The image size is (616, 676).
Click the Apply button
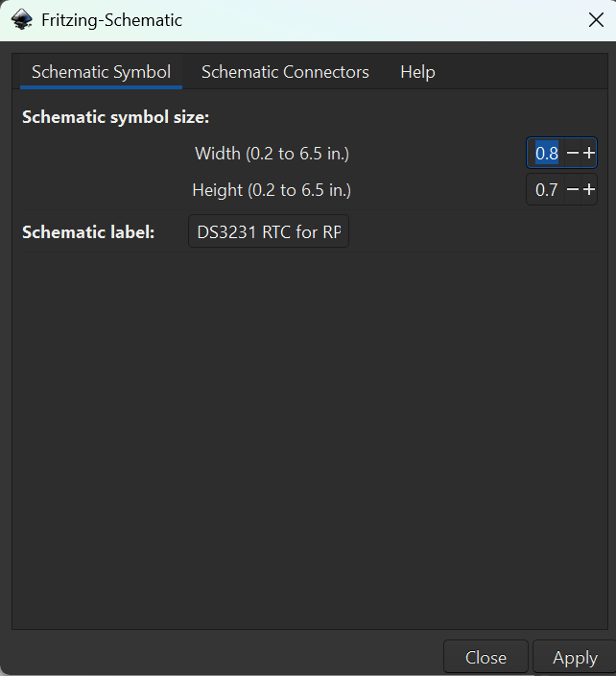pyautogui.click(x=575, y=658)
